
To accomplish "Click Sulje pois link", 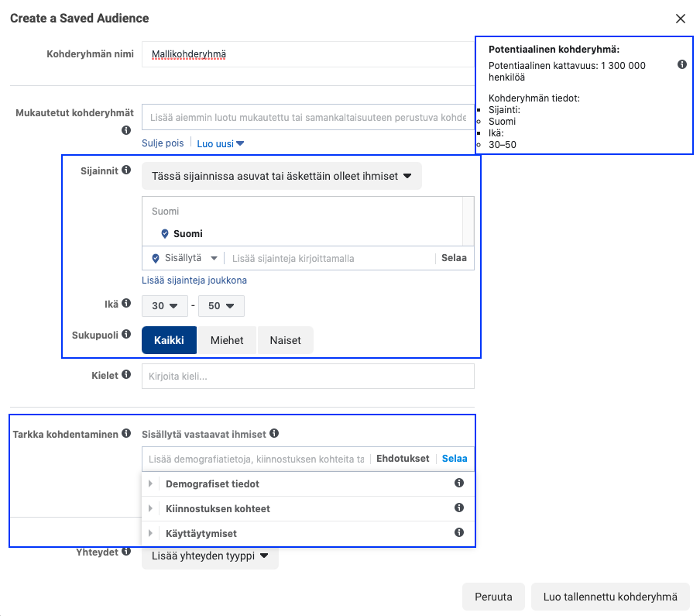I will pyautogui.click(x=163, y=143).
